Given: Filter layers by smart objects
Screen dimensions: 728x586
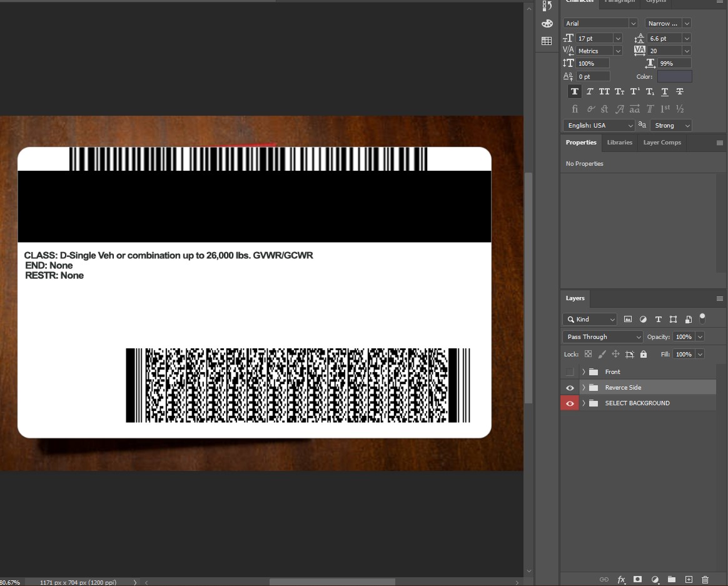Looking at the screenshot, I should click(689, 319).
